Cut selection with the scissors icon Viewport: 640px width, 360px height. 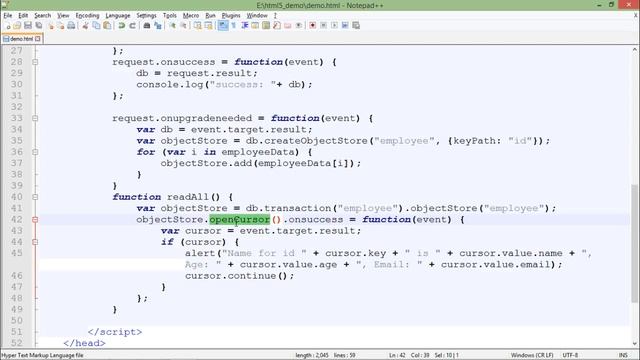tap(85, 25)
